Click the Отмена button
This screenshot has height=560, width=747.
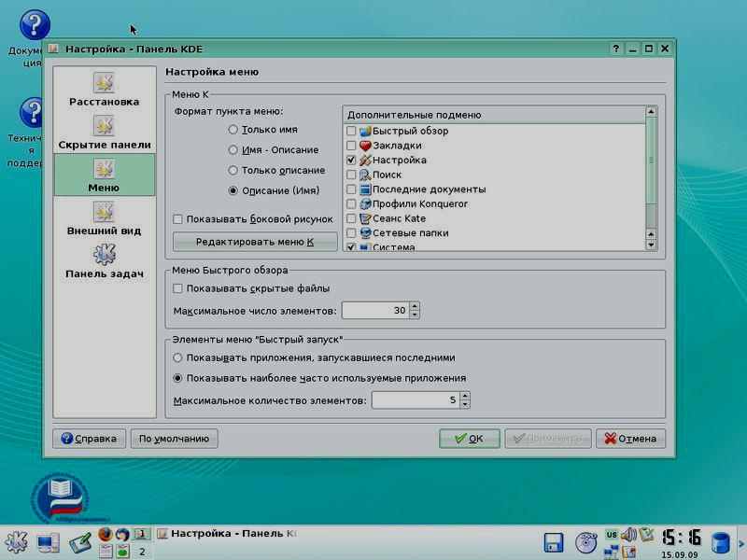click(630, 439)
